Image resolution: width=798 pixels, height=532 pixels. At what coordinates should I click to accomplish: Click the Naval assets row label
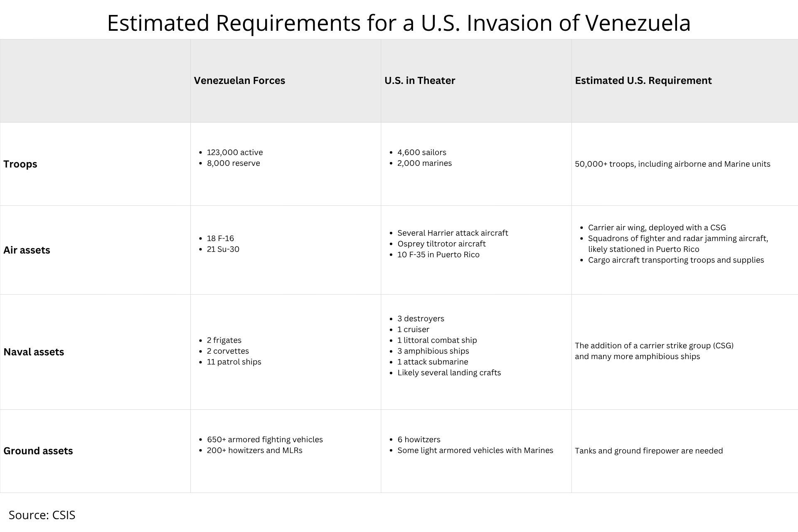[x=34, y=352]
